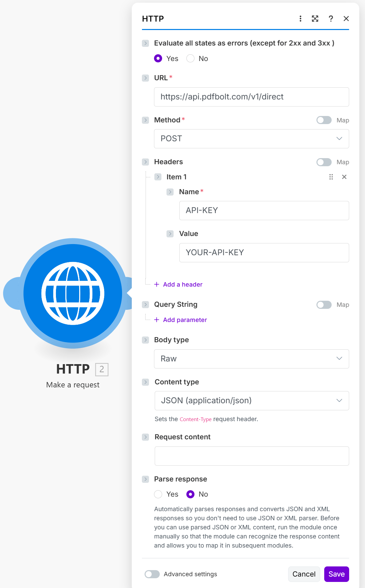The height and width of the screenshot is (588, 365).
Task: Open the HTTP panel three-dot options menu
Action: click(x=300, y=19)
